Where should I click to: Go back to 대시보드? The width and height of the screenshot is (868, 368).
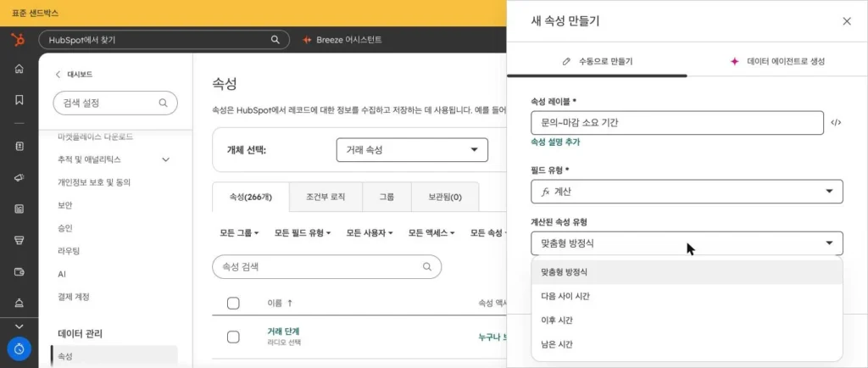coord(75,74)
